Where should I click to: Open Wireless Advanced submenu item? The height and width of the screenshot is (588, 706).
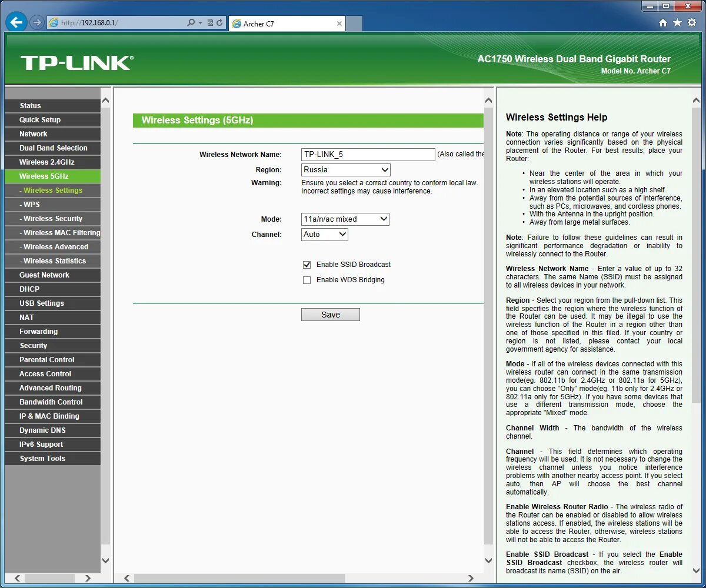52,247
